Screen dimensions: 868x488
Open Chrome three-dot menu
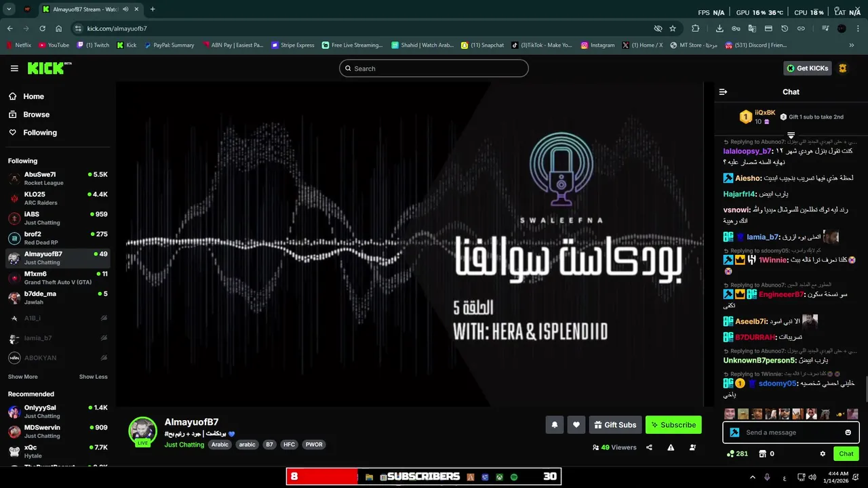858,28
